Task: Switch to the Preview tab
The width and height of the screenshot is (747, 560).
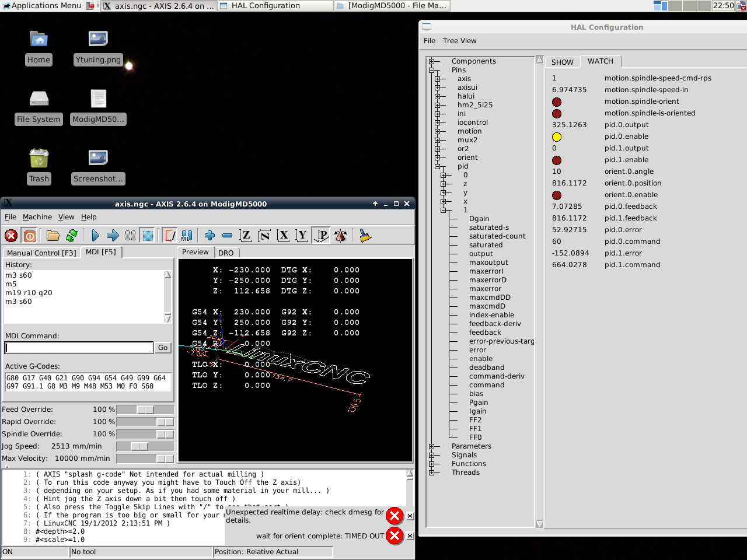Action: pos(196,252)
